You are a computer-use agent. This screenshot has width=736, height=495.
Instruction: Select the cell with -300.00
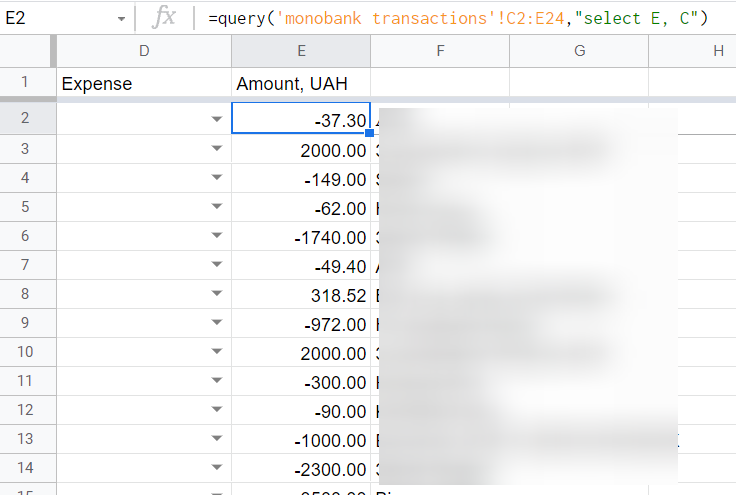pos(301,381)
